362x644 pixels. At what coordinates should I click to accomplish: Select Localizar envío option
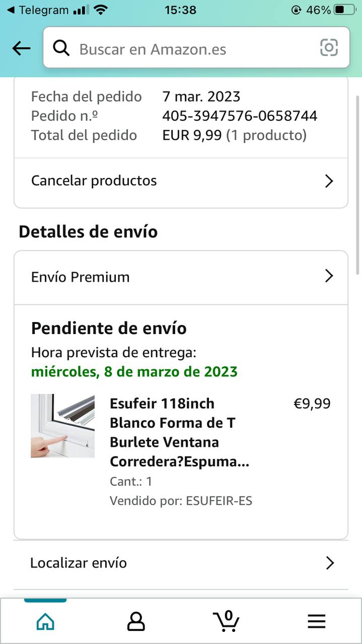[x=79, y=563]
